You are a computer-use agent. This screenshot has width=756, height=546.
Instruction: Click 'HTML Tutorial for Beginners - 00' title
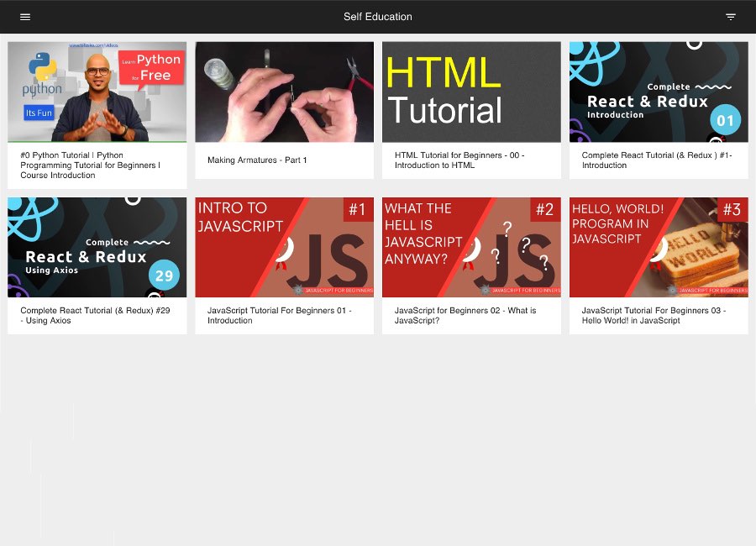click(x=459, y=160)
